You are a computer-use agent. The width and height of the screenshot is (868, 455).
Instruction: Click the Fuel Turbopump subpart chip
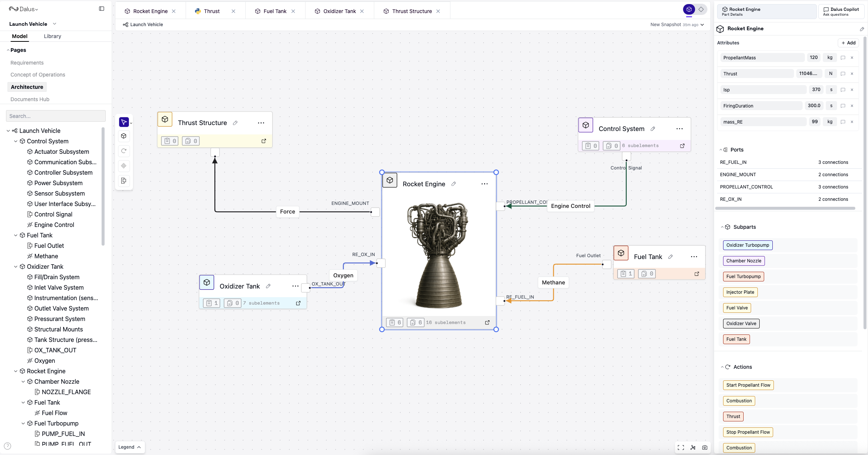click(x=743, y=277)
